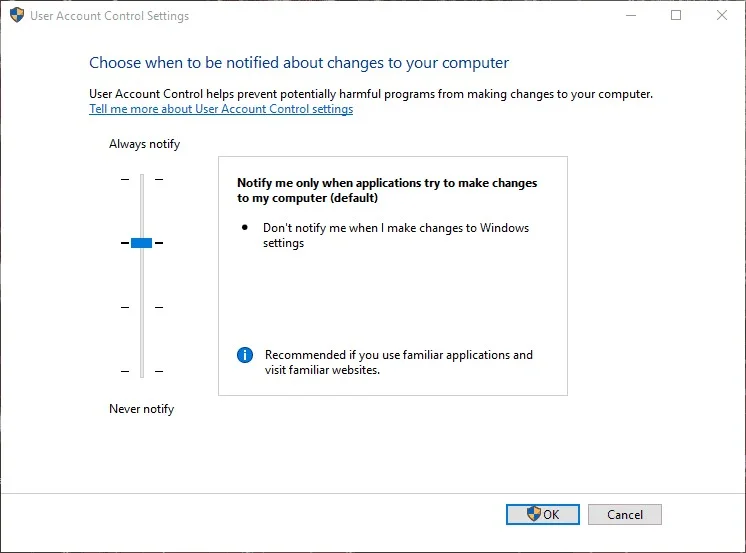Confirm the settings with the OK button
The width and height of the screenshot is (746, 553).
(x=542, y=515)
